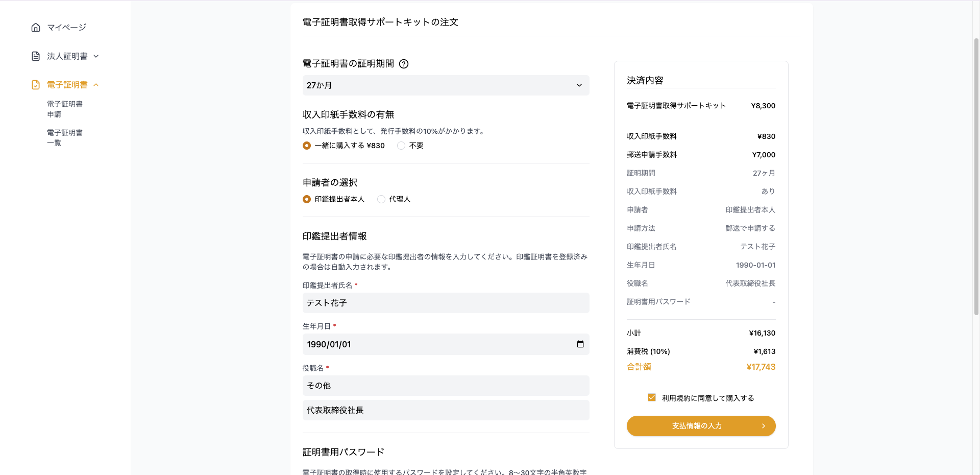Click the 電子証明書取得サポートキットの注文 page title

click(x=380, y=22)
